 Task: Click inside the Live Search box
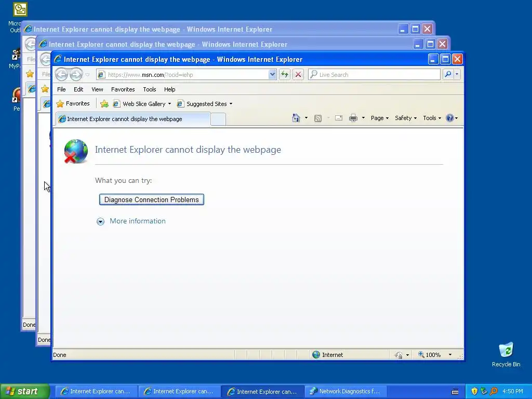click(374, 75)
